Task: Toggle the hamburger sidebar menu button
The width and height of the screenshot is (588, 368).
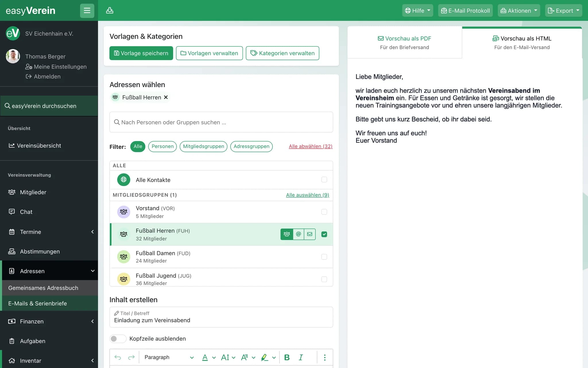Action: pos(87,11)
